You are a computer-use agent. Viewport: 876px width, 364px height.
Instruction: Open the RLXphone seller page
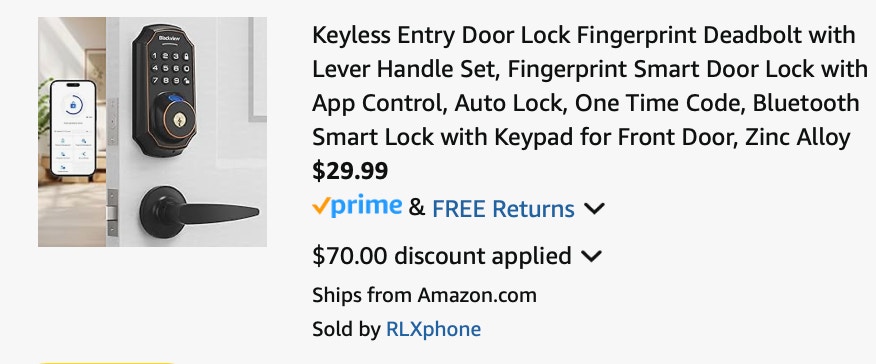click(433, 329)
